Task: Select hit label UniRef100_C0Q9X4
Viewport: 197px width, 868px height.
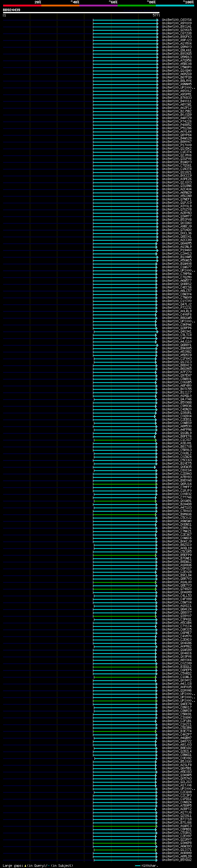Action: (x=177, y=416)
